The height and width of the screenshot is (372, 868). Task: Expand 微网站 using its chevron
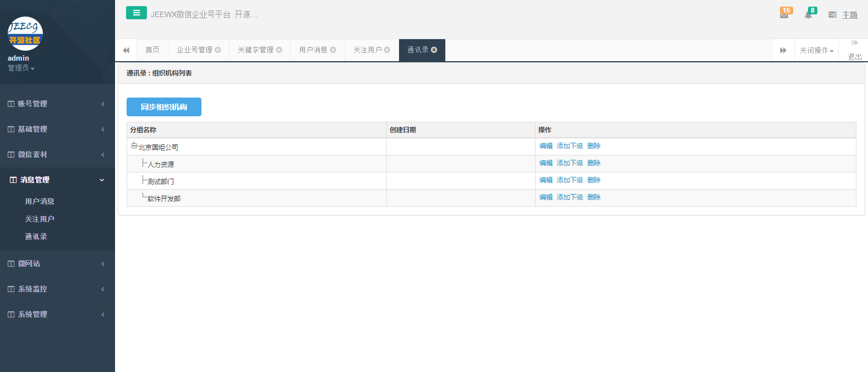click(x=103, y=263)
